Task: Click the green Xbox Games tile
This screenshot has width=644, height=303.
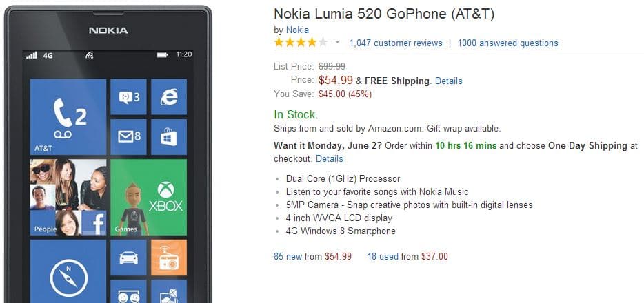Action: 149,197
